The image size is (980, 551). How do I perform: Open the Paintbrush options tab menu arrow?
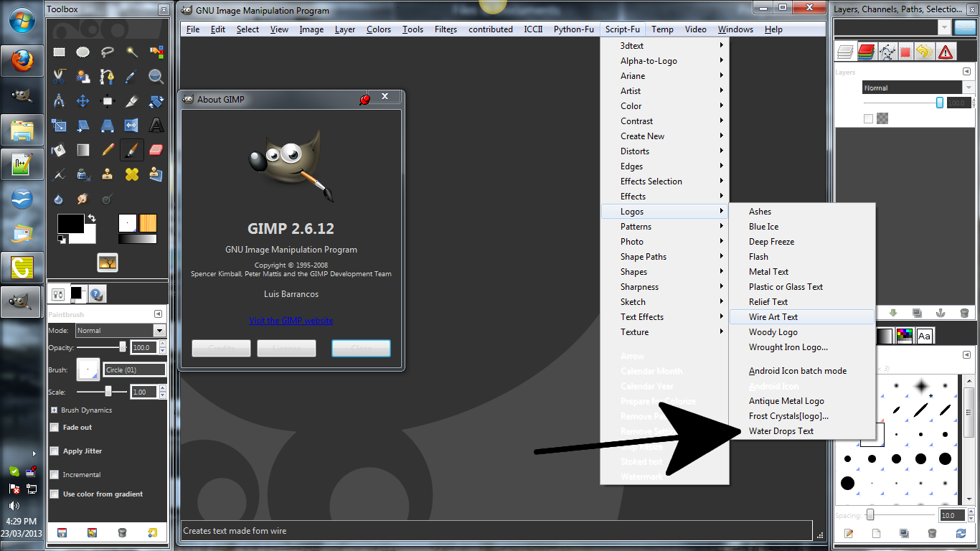(159, 314)
